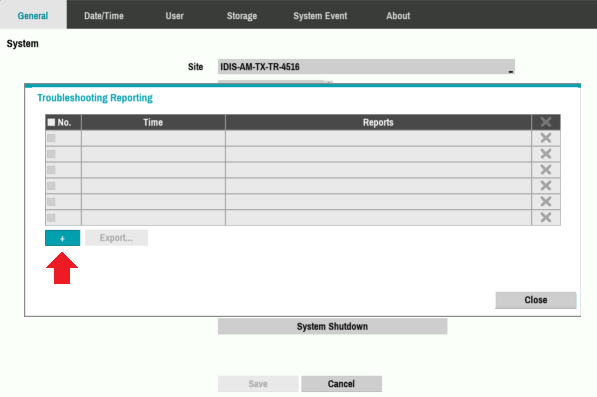The image size is (597, 397).
Task: Click the Reports column header
Action: click(378, 122)
